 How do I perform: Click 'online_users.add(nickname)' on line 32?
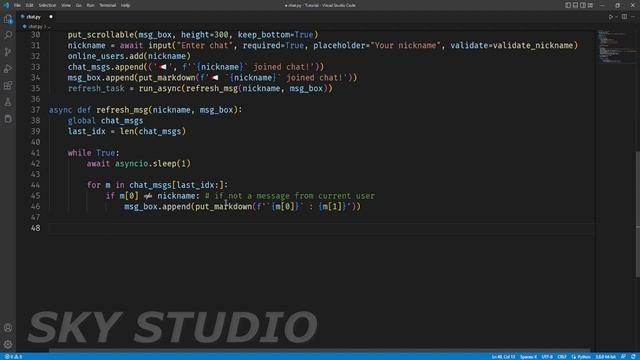click(129, 56)
